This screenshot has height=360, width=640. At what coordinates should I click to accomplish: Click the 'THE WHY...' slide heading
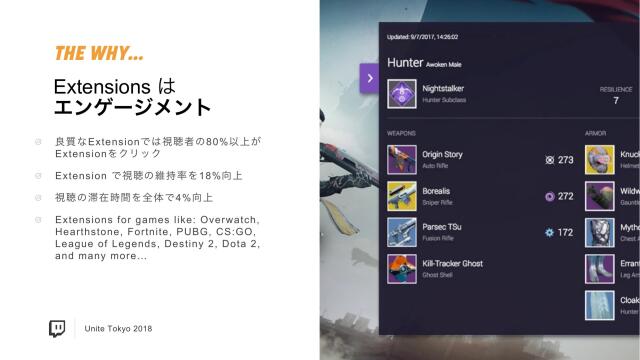point(99,53)
